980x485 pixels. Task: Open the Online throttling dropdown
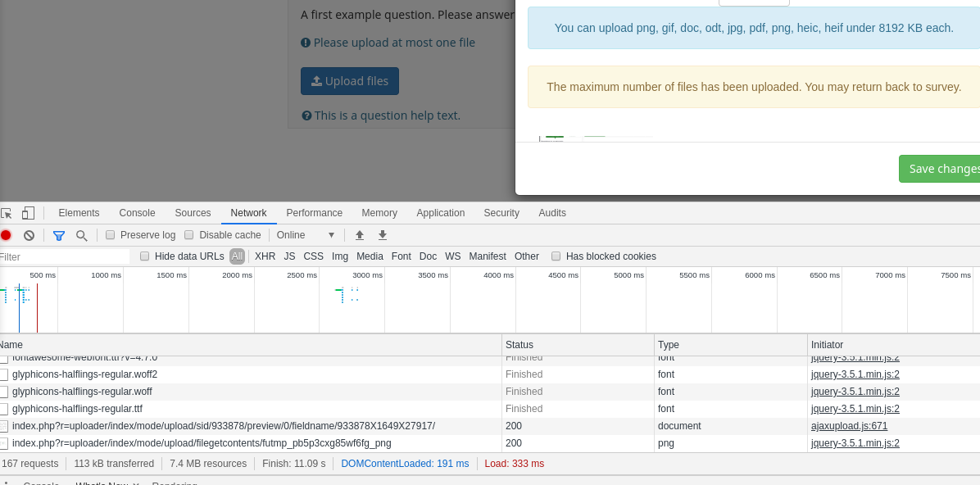pos(306,235)
